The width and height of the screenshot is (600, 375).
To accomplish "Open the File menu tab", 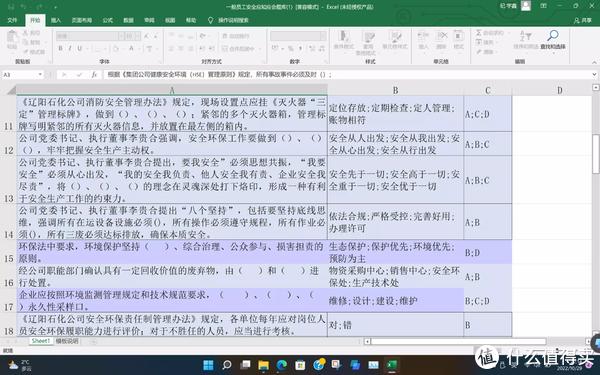I will point(12,20).
